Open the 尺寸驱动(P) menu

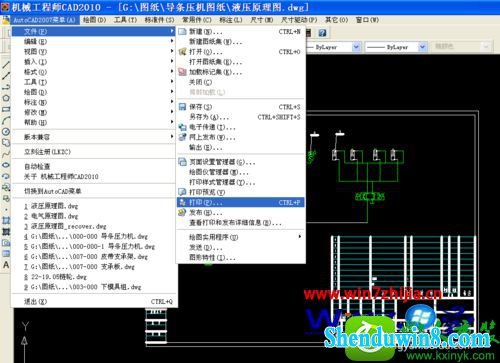click(x=299, y=20)
